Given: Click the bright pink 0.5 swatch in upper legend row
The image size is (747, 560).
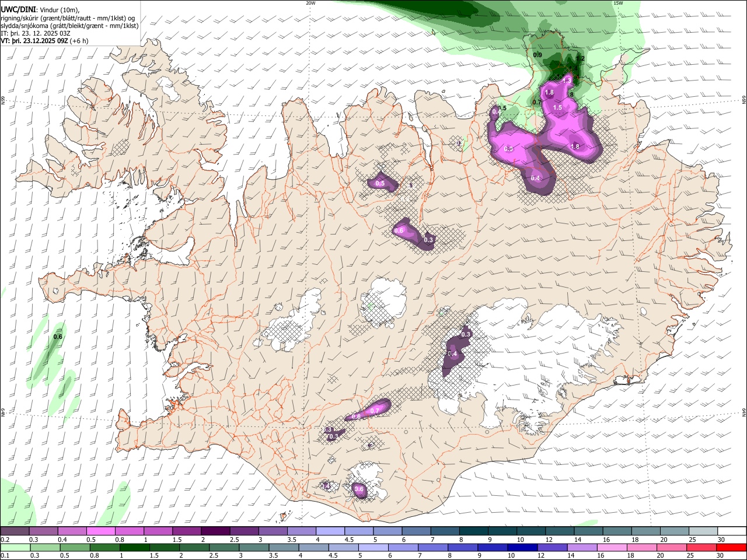Looking at the screenshot, I should point(101,531).
